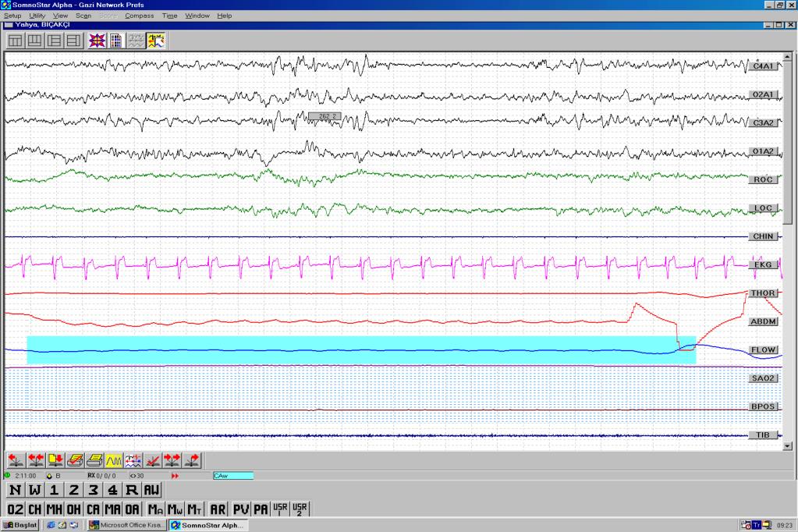Screen dimensions: 798x532
Task: Open the Setup menu
Action: click(12, 16)
